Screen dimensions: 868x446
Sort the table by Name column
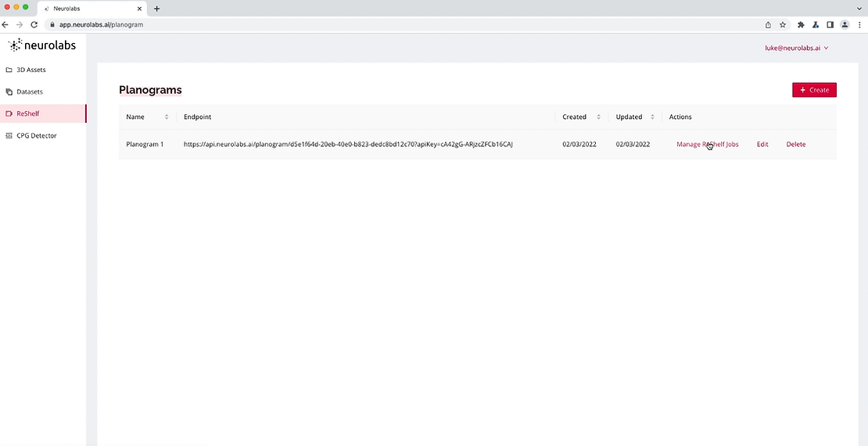(x=167, y=117)
